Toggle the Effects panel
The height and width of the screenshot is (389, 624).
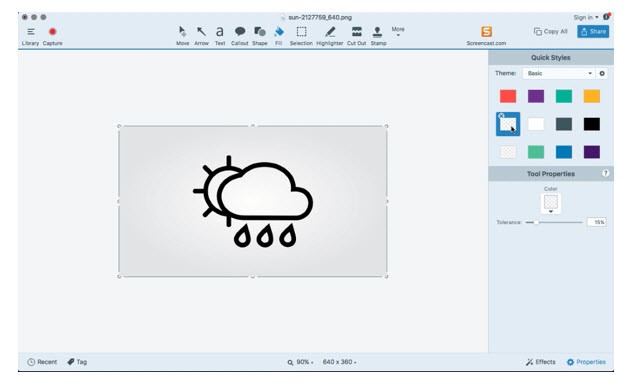click(x=540, y=362)
